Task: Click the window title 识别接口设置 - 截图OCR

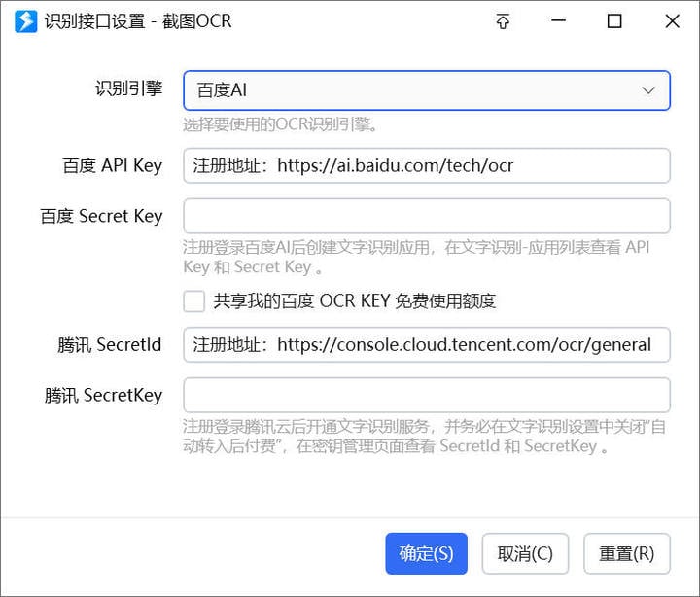Action: [x=138, y=21]
